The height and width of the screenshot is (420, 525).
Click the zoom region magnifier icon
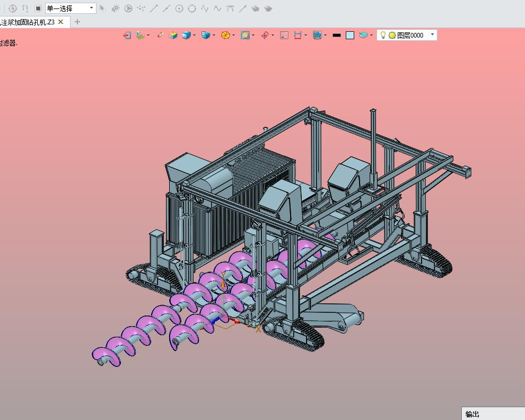point(245,35)
